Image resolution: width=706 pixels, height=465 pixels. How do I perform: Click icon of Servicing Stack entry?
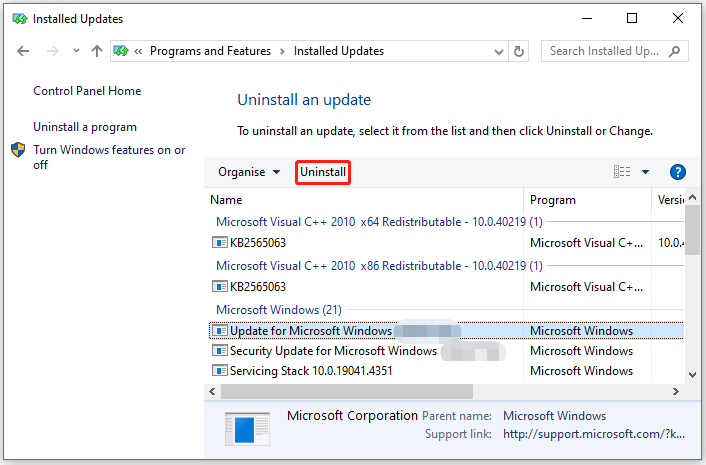click(220, 371)
